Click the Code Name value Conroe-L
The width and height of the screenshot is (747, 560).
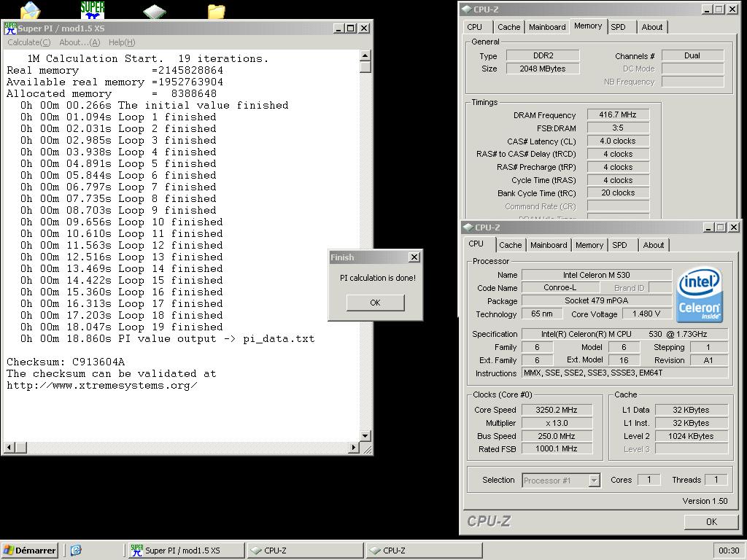[560, 287]
